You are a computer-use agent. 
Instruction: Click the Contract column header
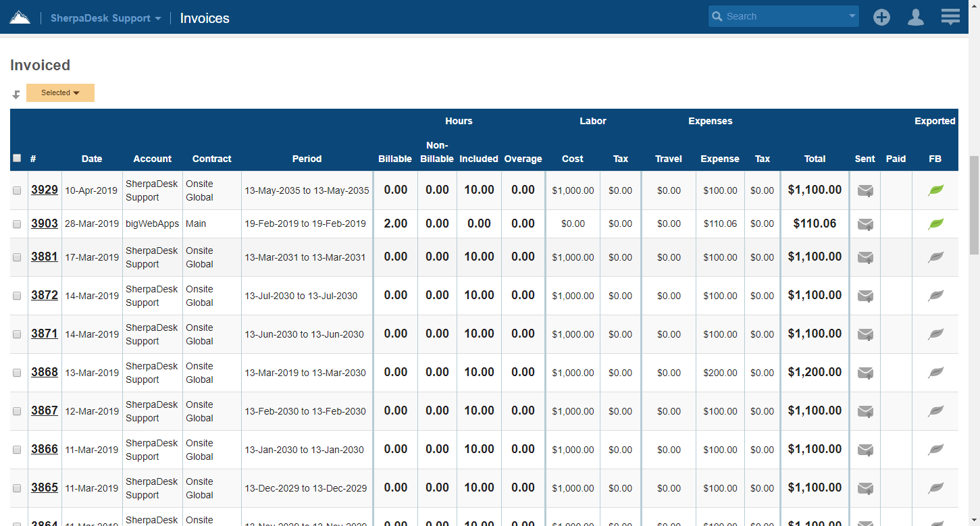coord(212,159)
